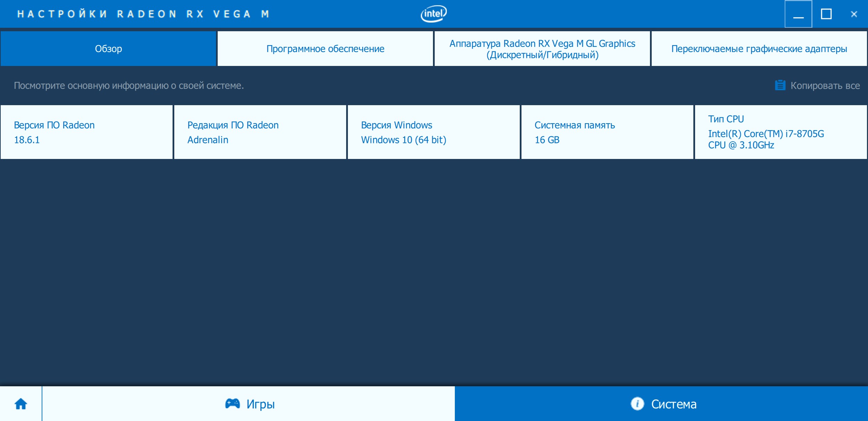Switch to the Обзор tab

(108, 49)
